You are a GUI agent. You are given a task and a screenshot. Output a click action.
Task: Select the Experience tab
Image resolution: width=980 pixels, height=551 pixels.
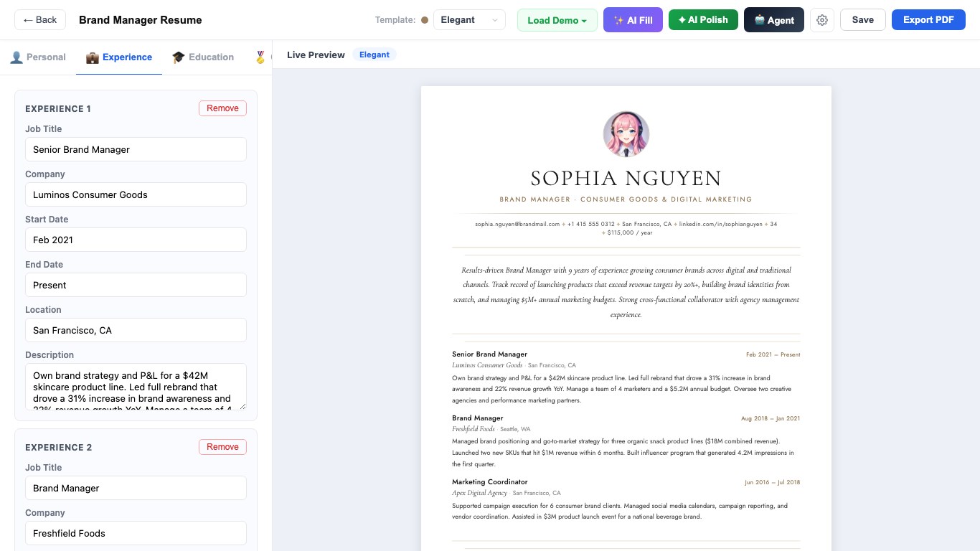click(x=119, y=57)
